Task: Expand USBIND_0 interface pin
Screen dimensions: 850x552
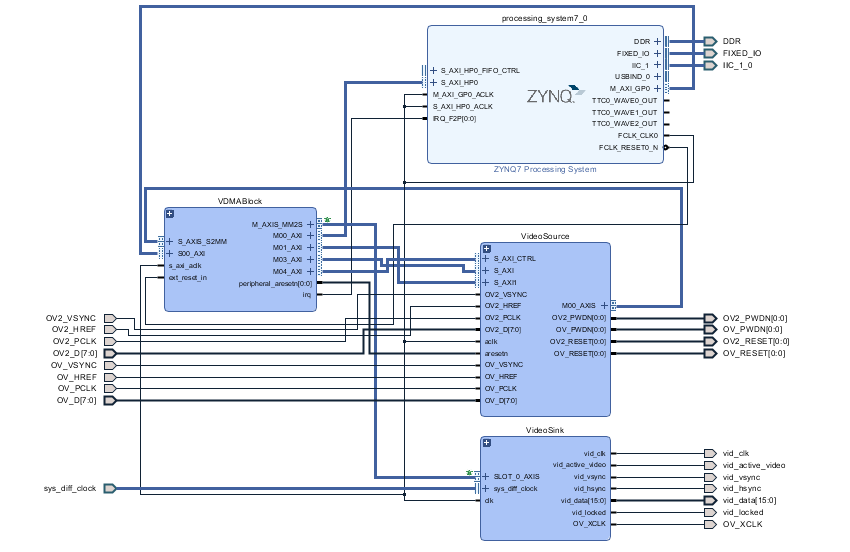Action: [x=657, y=76]
